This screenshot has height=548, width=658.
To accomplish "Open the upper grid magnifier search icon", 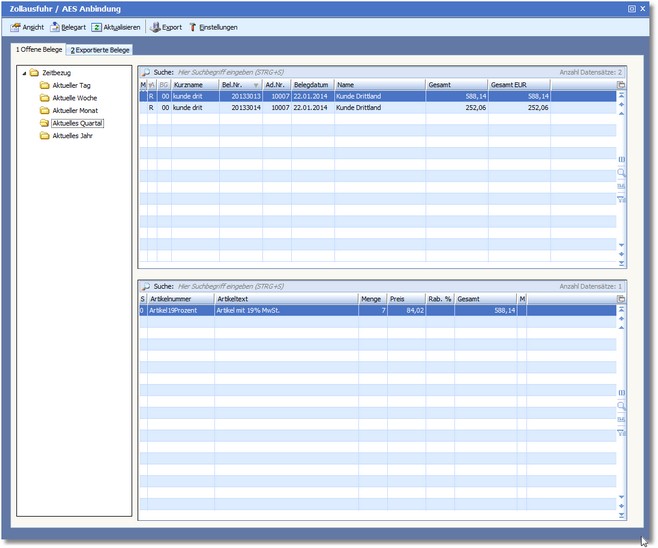I will click(x=621, y=173).
